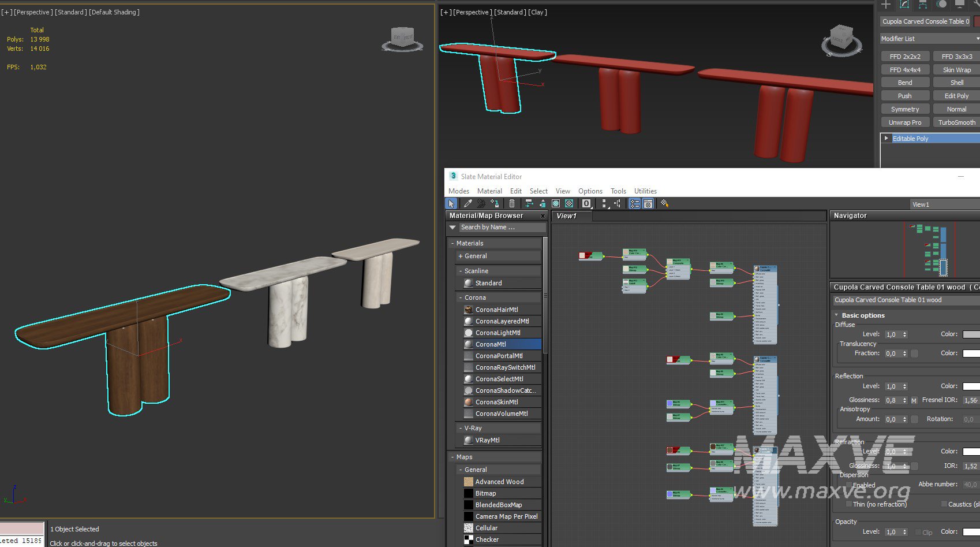Image resolution: width=980 pixels, height=547 pixels.
Task: Open the Hierarchy tab in command panel
Action: 923,5
